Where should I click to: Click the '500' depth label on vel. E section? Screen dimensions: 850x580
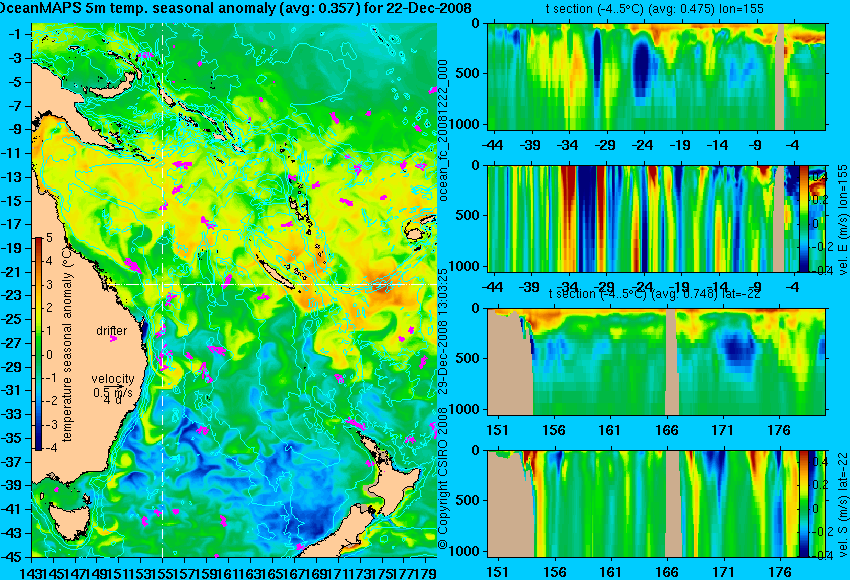(x=469, y=215)
